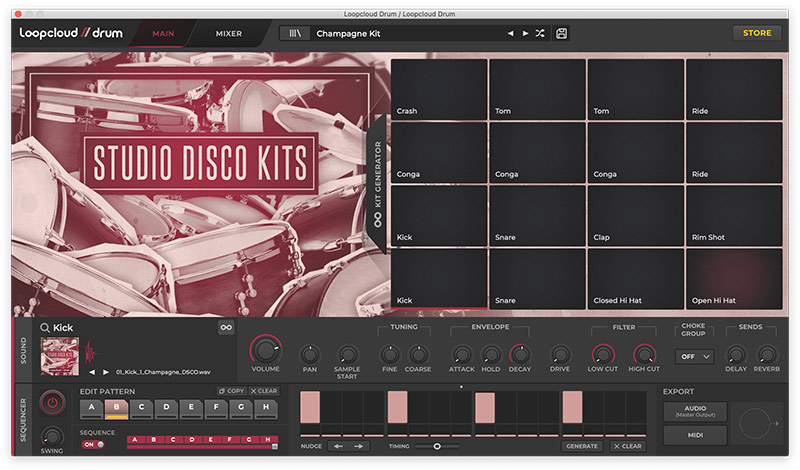This screenshot has width=800, height=470.
Task: Click the Reverb send knob
Action: pos(766,354)
